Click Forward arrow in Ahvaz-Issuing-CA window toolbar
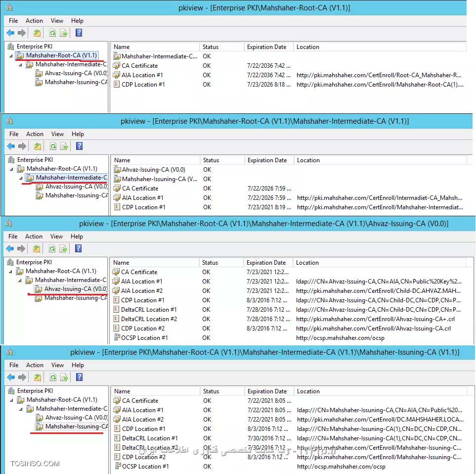This screenshot has height=474, width=476. pos(22,248)
